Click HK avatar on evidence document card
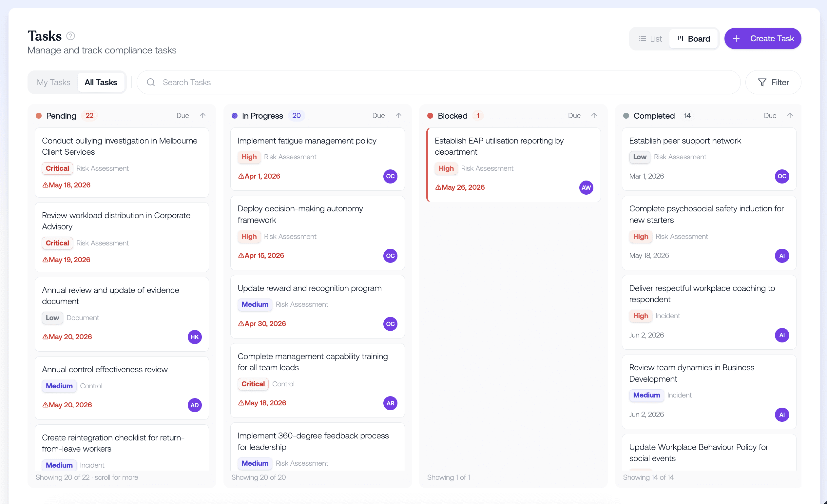 point(195,337)
